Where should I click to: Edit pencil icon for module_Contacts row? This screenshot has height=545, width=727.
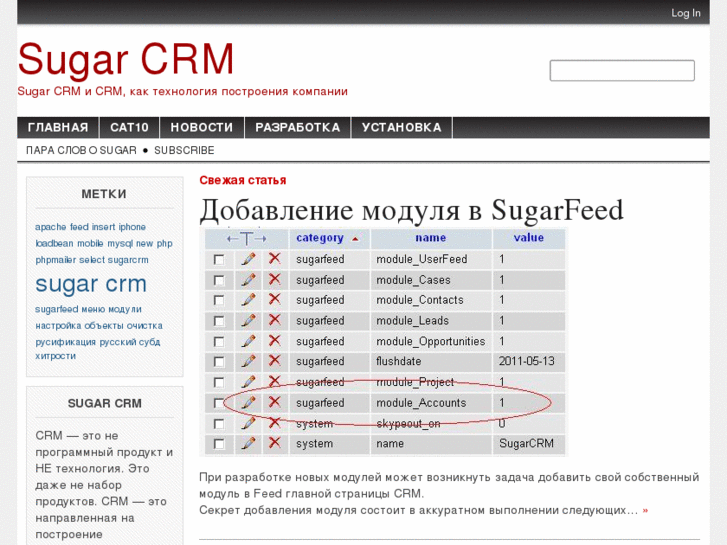[x=249, y=300]
